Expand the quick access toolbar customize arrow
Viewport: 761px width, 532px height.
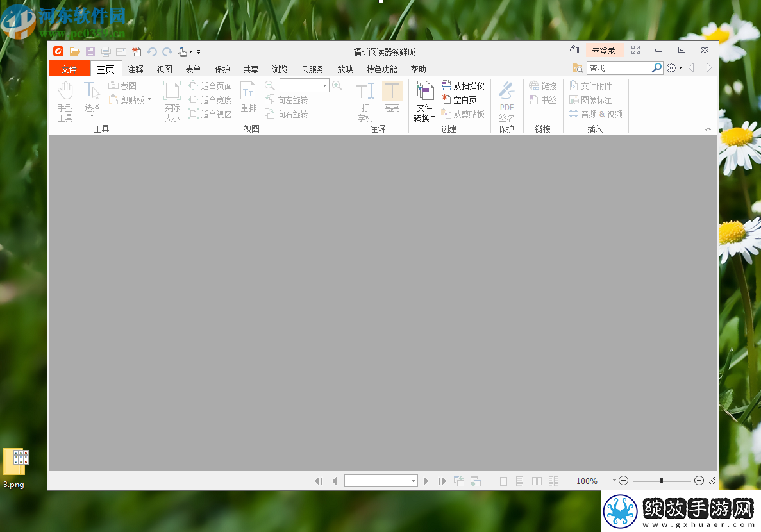coord(199,52)
